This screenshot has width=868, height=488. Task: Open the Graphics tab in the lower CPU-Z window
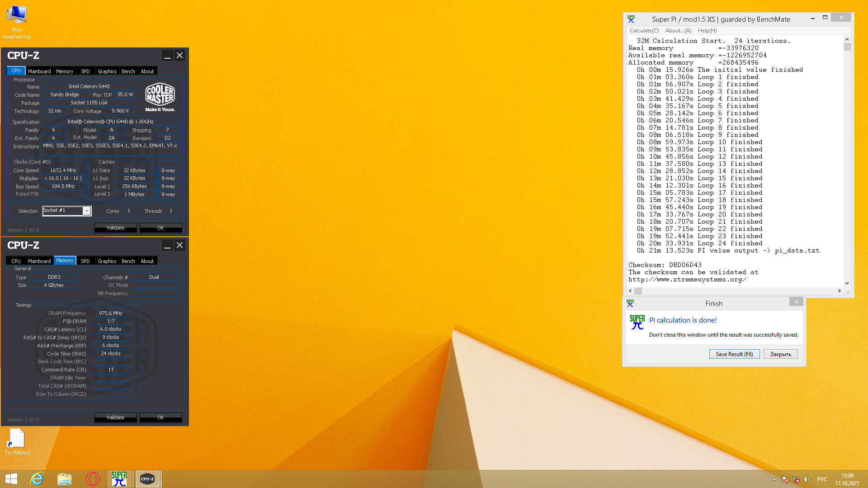(x=107, y=261)
